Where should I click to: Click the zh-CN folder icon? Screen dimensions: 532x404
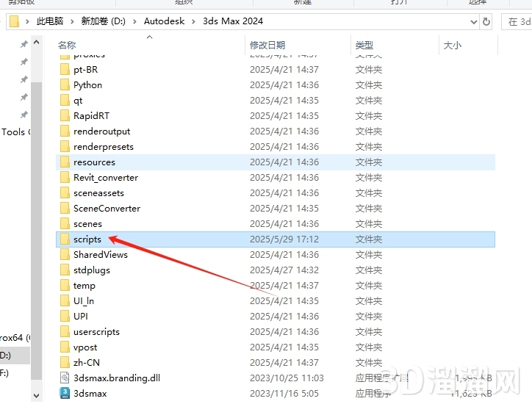[65, 363]
